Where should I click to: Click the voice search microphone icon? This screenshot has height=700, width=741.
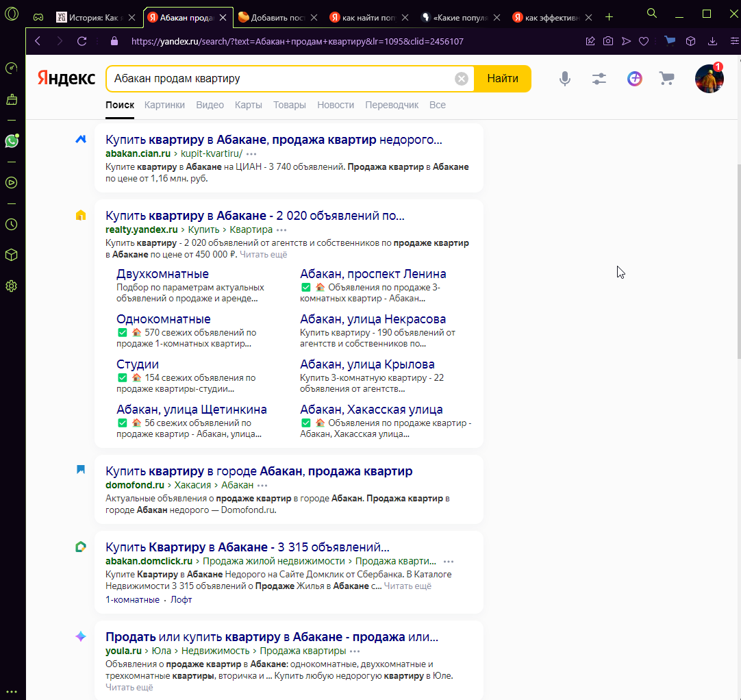[565, 79]
